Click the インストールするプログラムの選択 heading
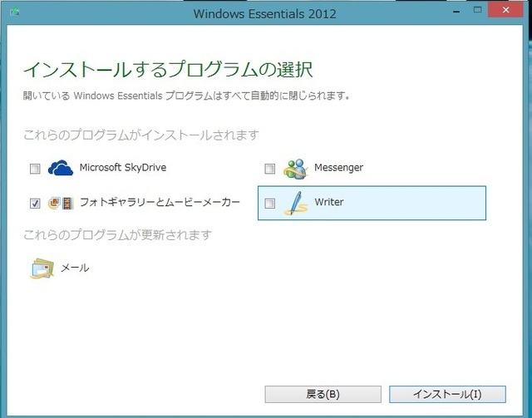This screenshot has height=418, width=532. point(168,70)
